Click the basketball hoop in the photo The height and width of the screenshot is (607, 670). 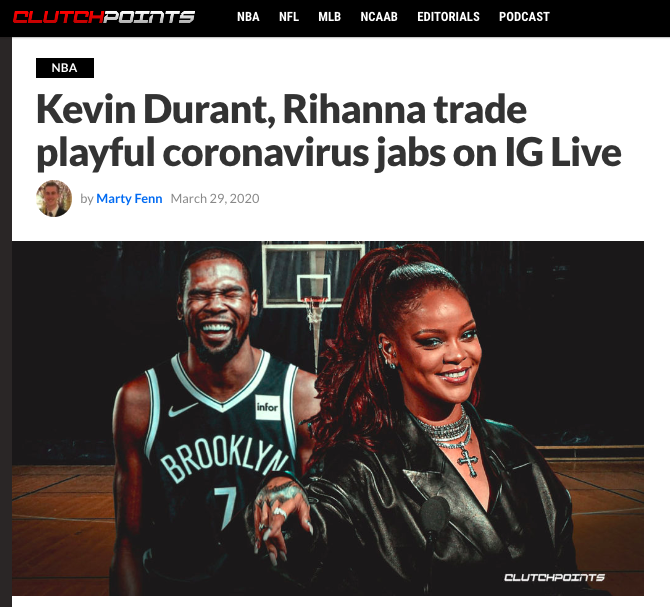point(314,299)
